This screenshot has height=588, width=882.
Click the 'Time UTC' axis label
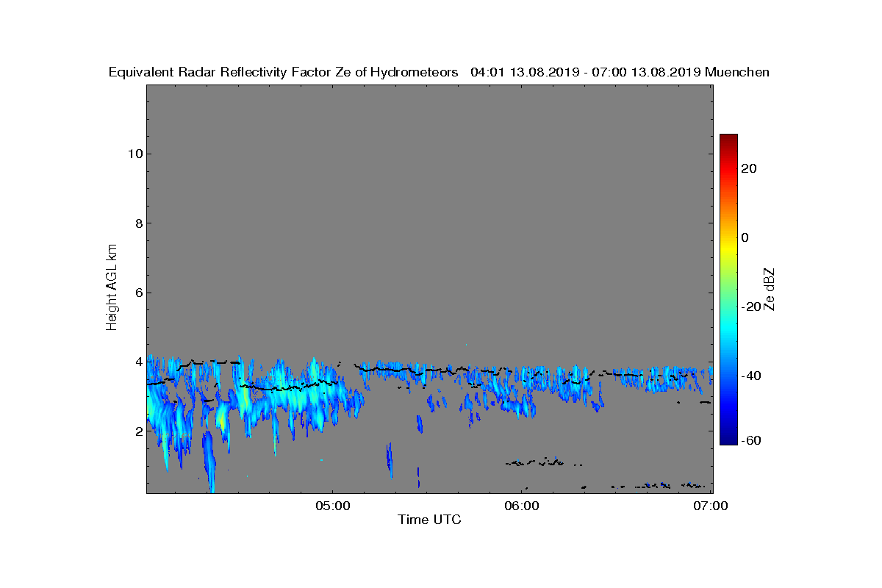click(x=429, y=520)
